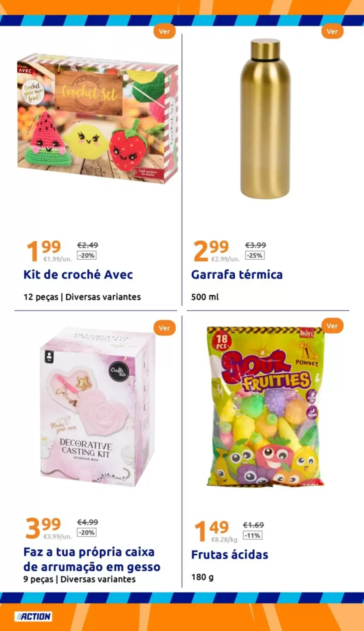Tap the -11% discount badge on Frutas ácidas
This screenshot has width=364, height=631.
253,535
